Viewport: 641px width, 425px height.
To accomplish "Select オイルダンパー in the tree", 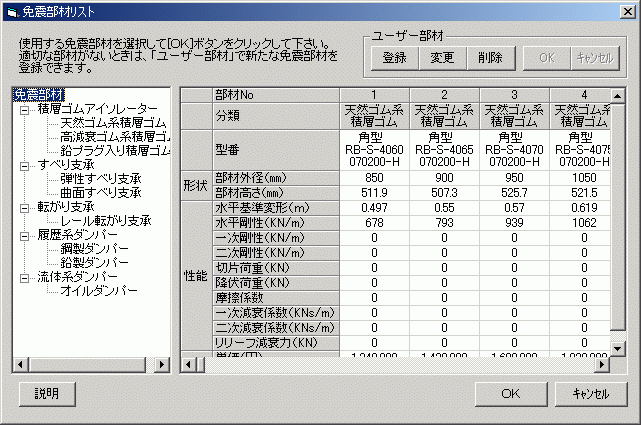I will coord(99,291).
